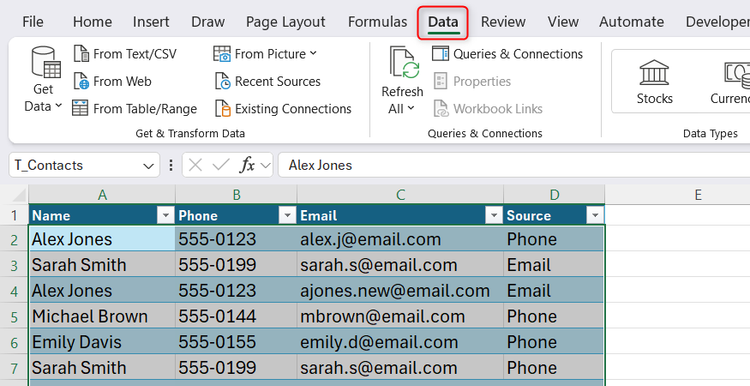Click the formula bar options dots
750x386 pixels.
(x=171, y=165)
